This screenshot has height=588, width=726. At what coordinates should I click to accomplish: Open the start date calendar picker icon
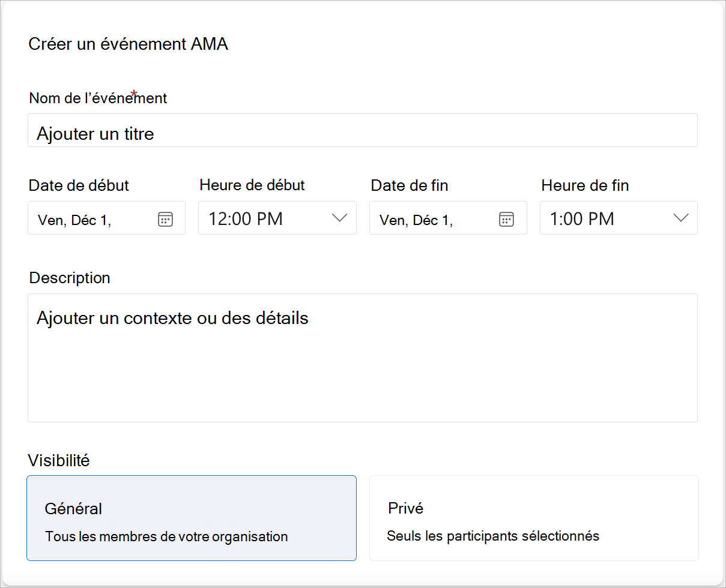click(x=165, y=219)
